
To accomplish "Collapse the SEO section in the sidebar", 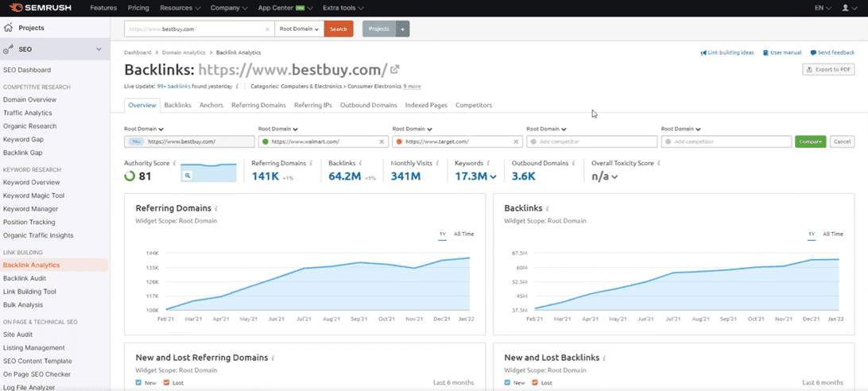I will point(99,49).
